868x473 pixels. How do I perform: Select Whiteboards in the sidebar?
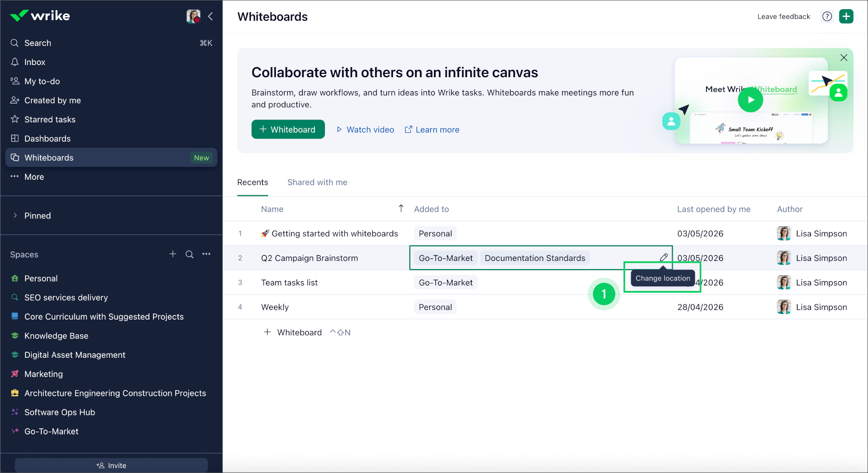click(111, 158)
